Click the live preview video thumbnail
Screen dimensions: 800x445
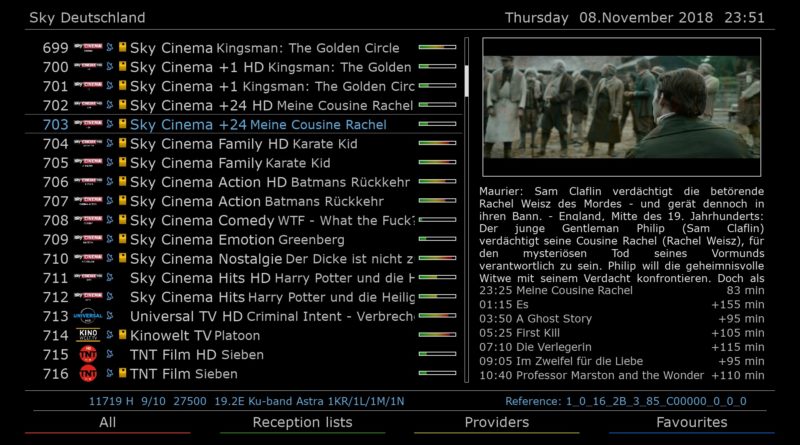[x=621, y=107]
